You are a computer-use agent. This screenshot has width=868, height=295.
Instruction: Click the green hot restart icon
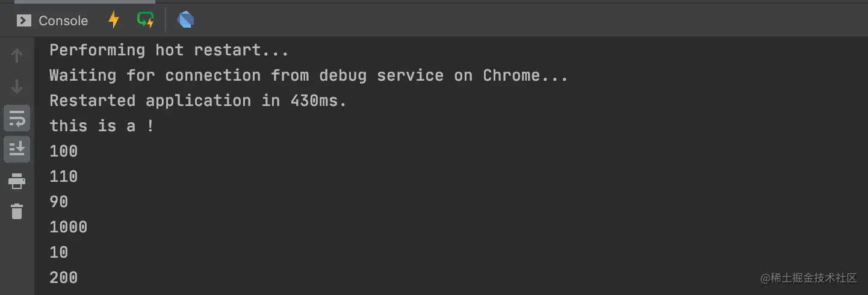point(145,20)
